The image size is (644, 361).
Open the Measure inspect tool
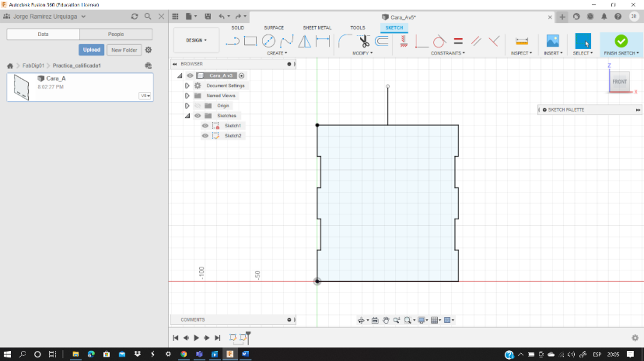pyautogui.click(x=521, y=41)
